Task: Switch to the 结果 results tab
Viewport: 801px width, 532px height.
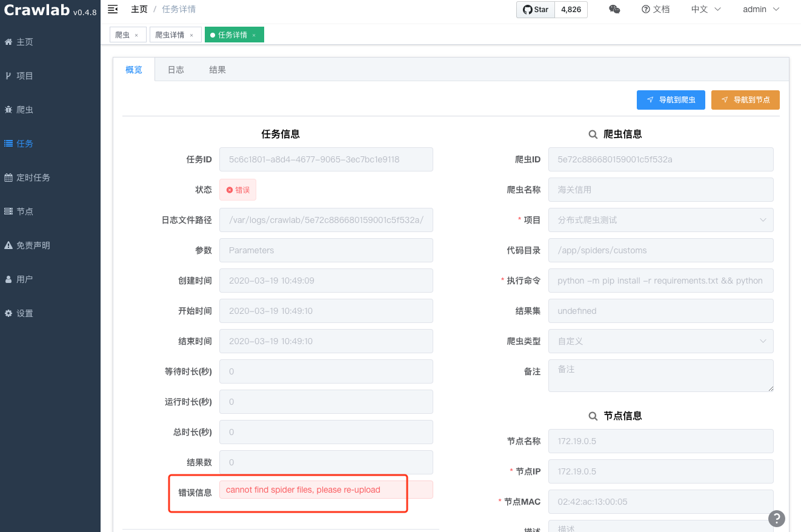Action: point(218,69)
